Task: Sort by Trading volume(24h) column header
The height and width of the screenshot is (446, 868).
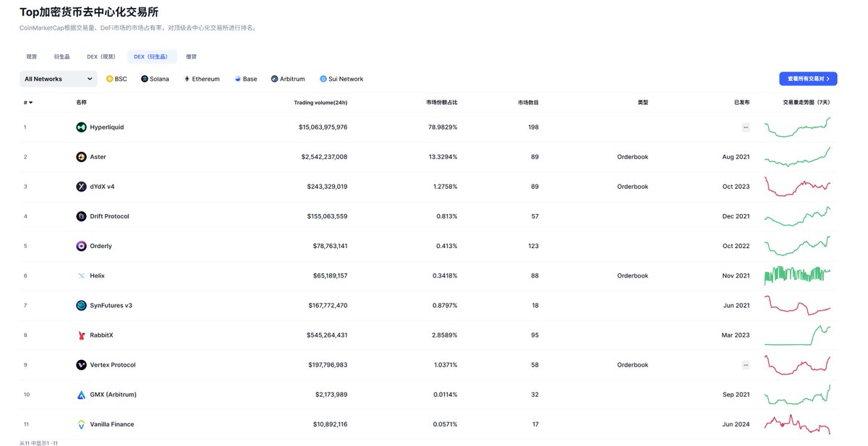Action: click(320, 103)
